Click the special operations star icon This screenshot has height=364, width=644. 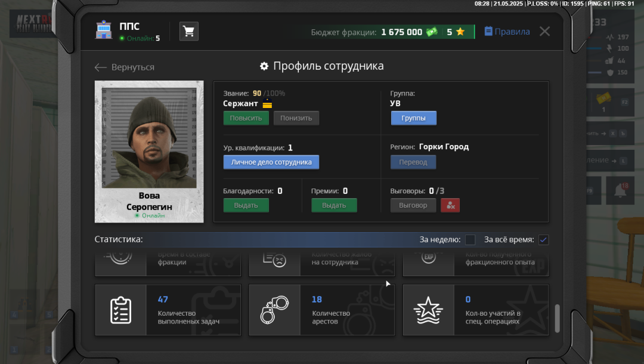tap(428, 310)
